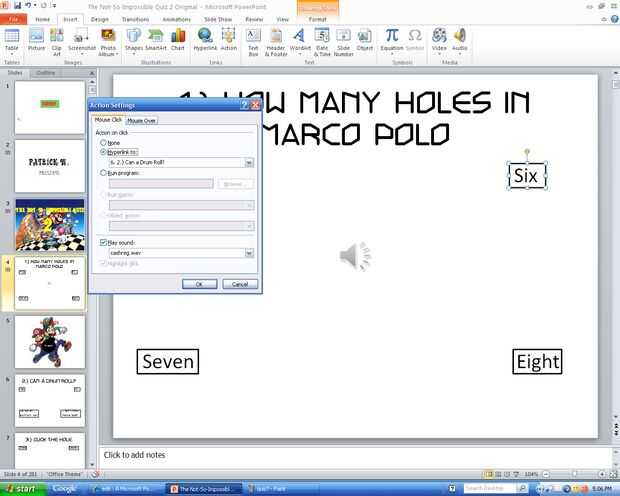The width and height of the screenshot is (620, 496).
Task: Expand the Video dropdown arrow
Action: point(439,54)
